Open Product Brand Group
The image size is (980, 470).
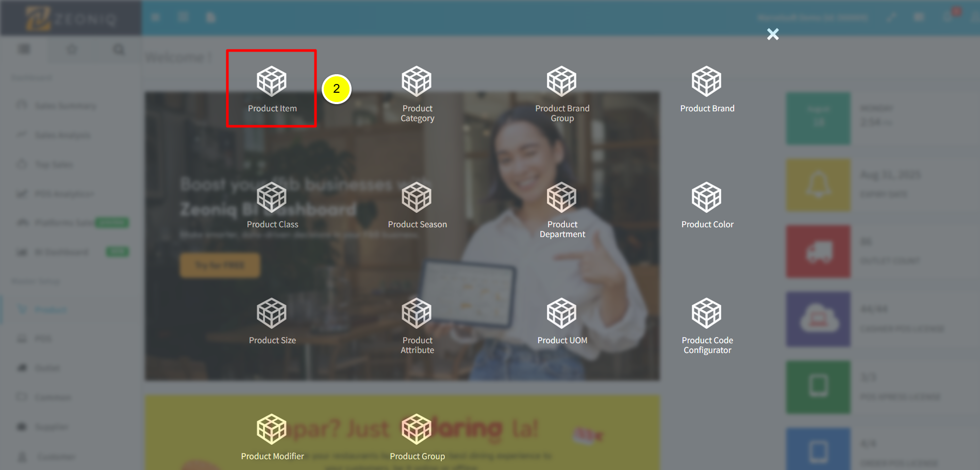(562, 94)
